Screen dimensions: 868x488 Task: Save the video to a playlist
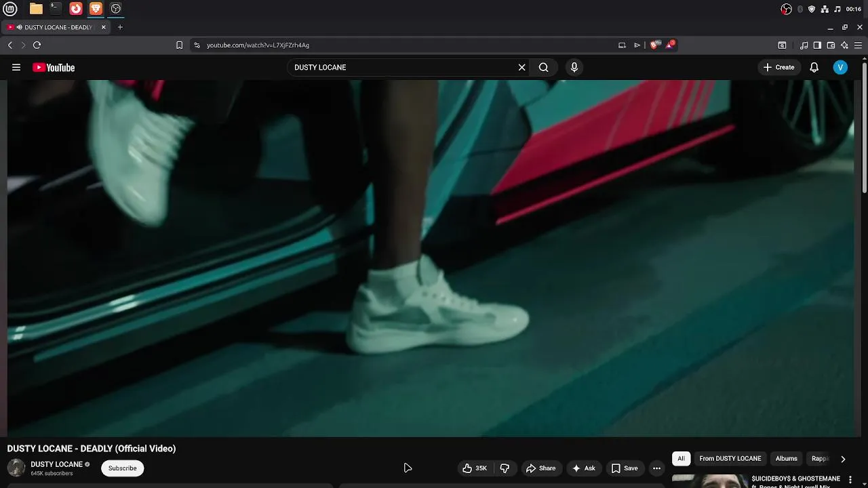click(625, 468)
